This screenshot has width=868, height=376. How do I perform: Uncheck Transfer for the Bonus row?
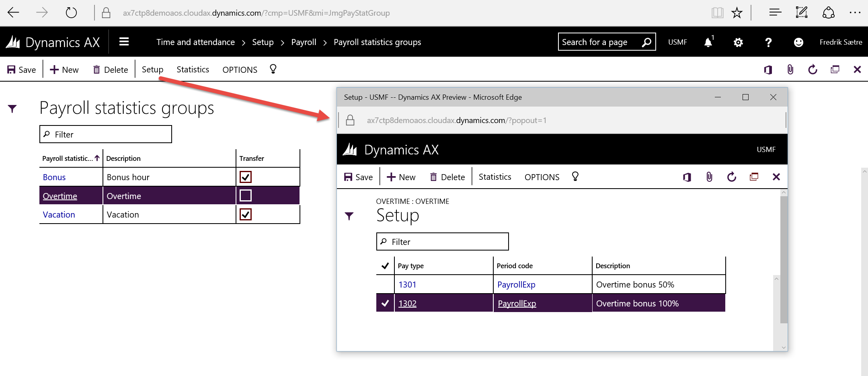(x=245, y=177)
